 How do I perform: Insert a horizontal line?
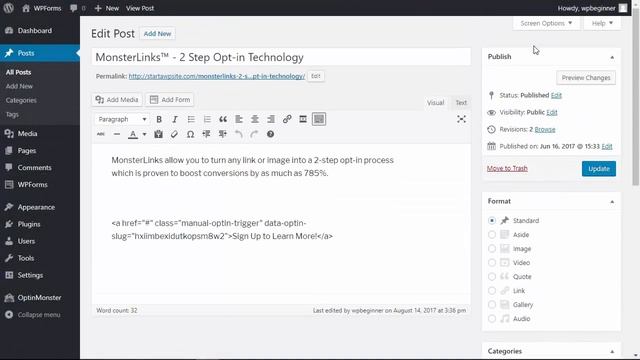tap(117, 134)
